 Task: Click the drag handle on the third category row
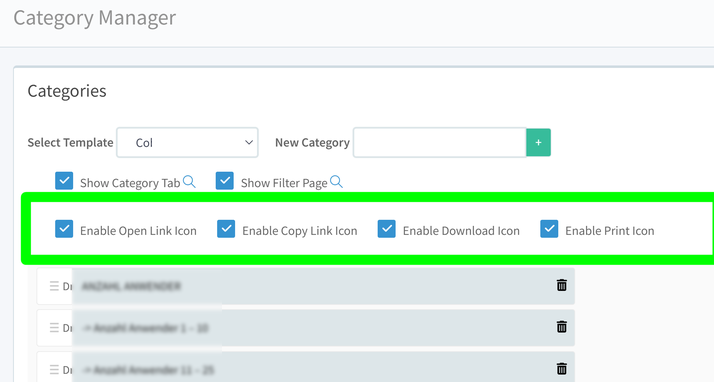point(54,369)
